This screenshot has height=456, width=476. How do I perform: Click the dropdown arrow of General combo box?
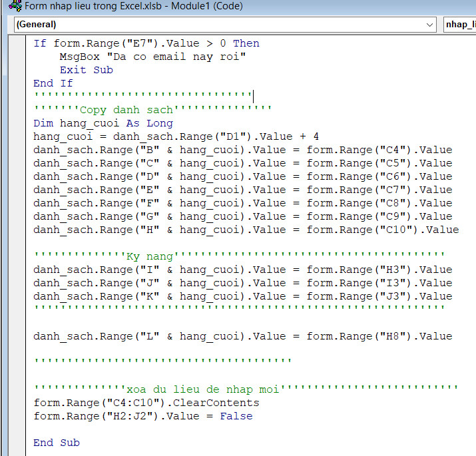point(429,25)
